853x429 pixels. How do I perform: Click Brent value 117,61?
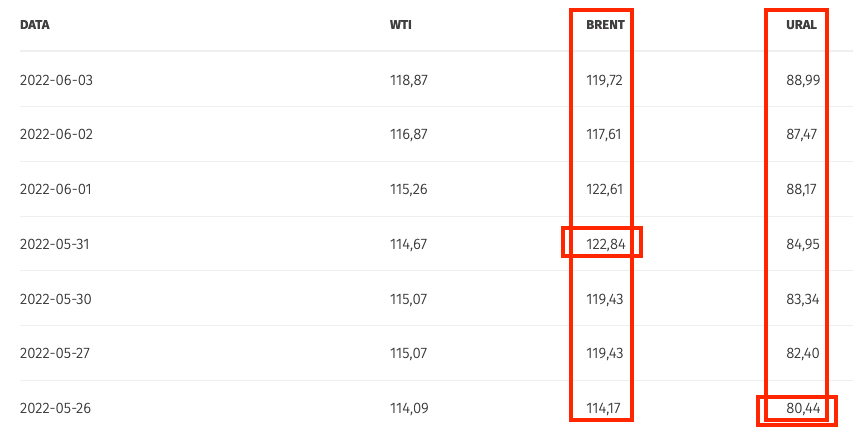(x=603, y=134)
